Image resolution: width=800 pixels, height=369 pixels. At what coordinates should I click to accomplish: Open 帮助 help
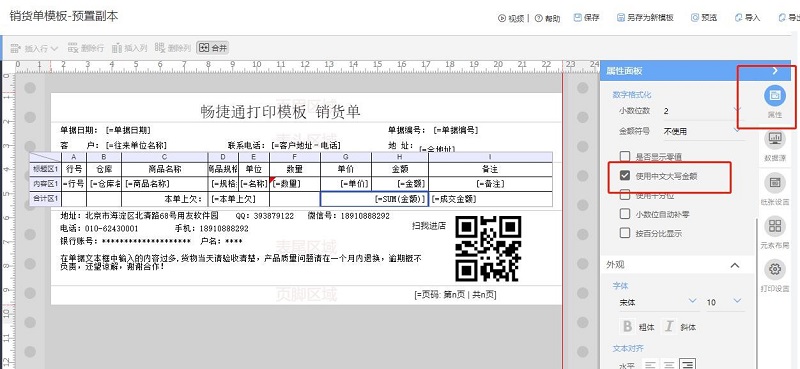click(547, 18)
